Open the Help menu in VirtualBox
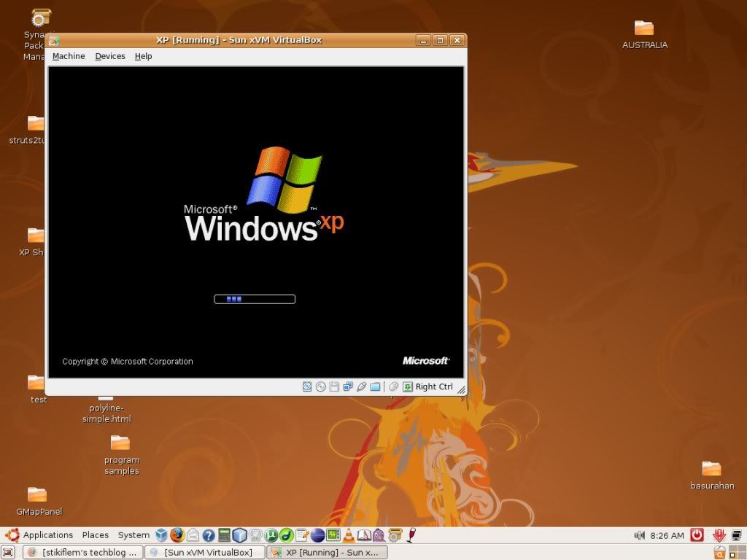Image resolution: width=747 pixels, height=560 pixels. 143,56
